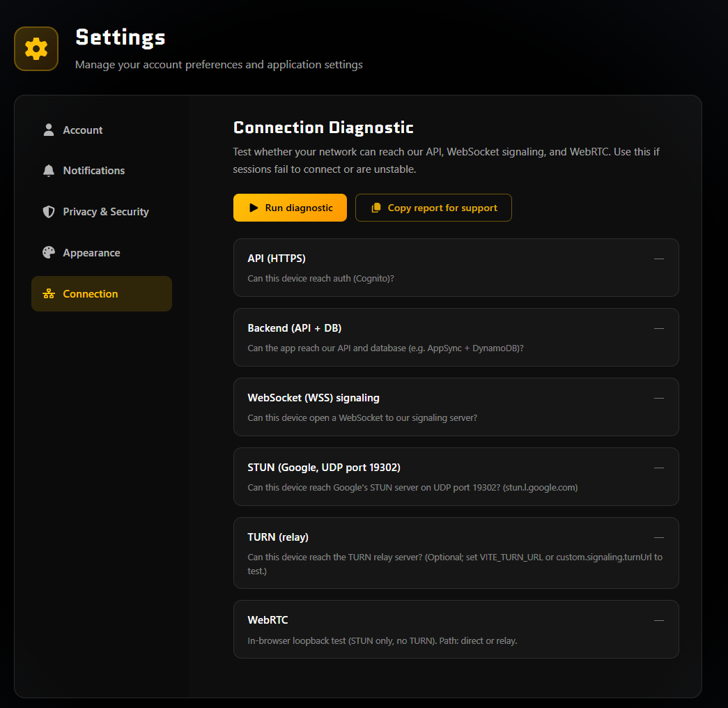
Task: Select the Appearance tab
Action: pos(91,253)
